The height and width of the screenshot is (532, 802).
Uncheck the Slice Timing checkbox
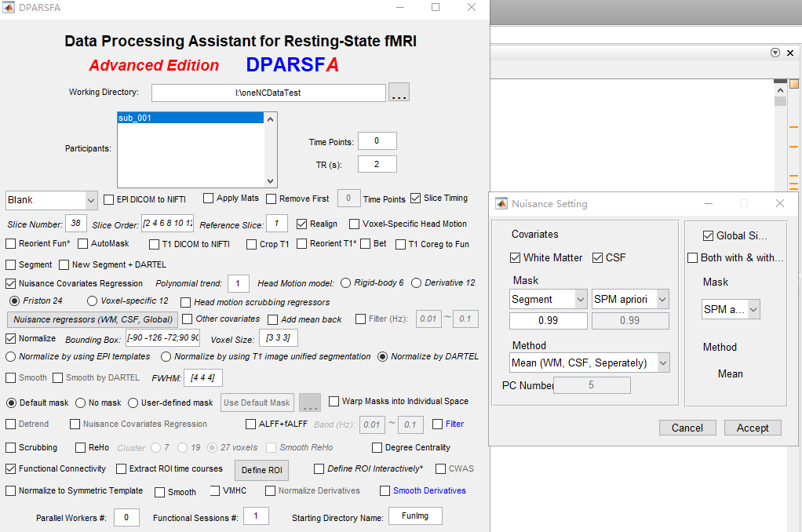(x=415, y=198)
